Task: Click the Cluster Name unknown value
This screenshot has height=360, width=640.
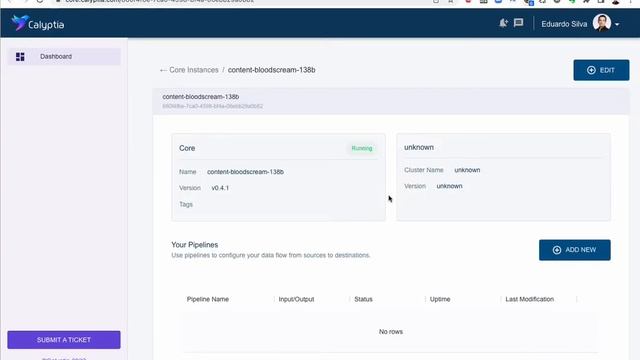Action: coord(467,170)
